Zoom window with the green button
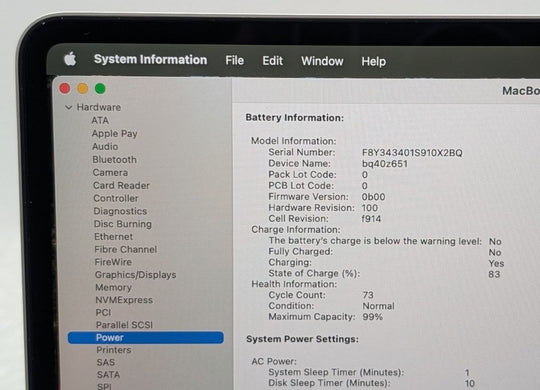The height and width of the screenshot is (390, 540). pyautogui.click(x=100, y=89)
